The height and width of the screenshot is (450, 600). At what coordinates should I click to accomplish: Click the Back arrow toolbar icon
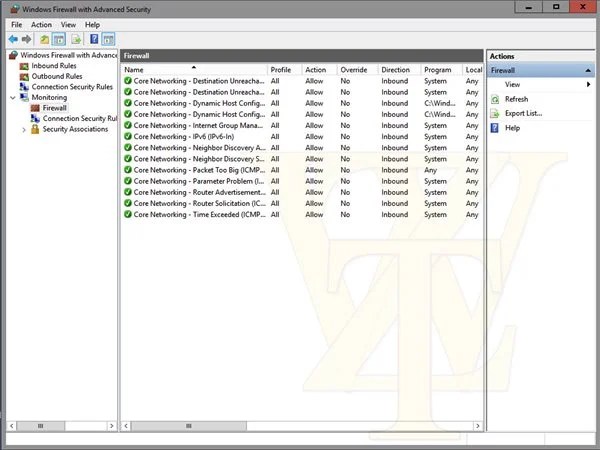pos(13,39)
